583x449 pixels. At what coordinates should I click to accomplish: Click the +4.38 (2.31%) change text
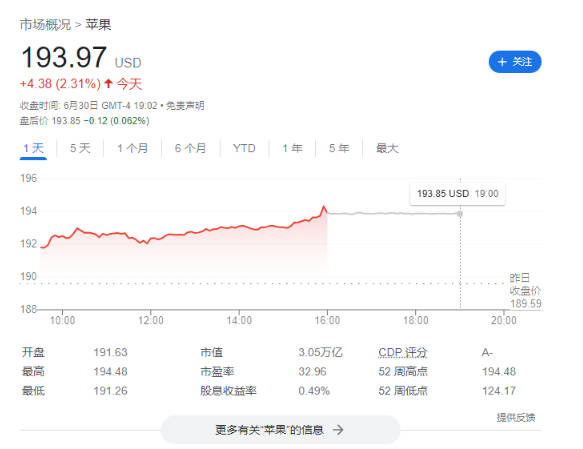pos(60,84)
